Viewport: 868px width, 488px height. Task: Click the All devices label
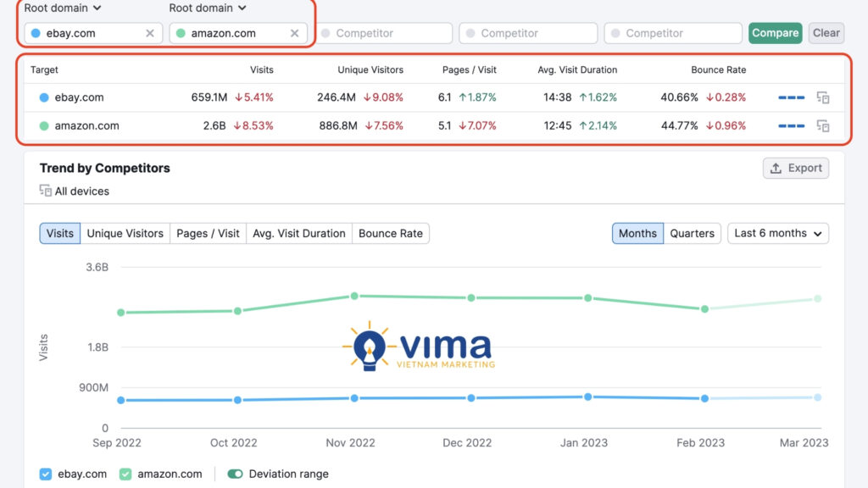pos(82,191)
